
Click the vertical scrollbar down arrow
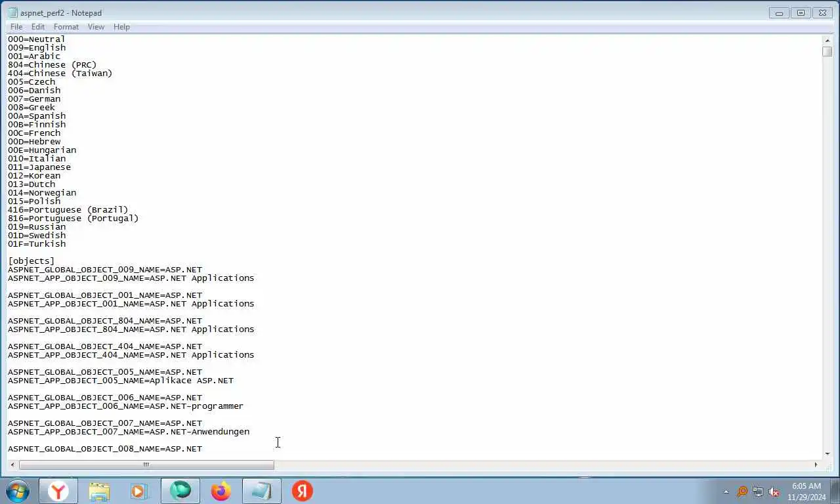827,453
